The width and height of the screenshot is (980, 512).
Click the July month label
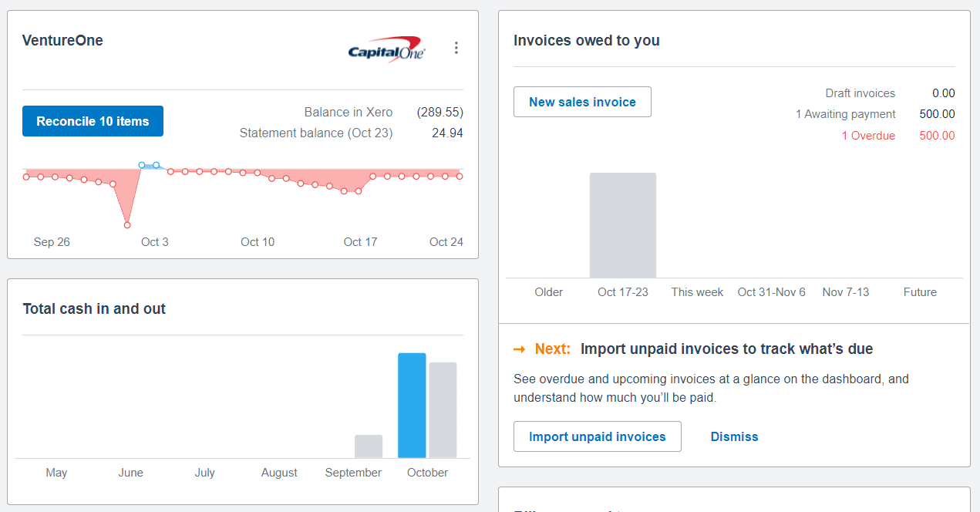tap(204, 473)
